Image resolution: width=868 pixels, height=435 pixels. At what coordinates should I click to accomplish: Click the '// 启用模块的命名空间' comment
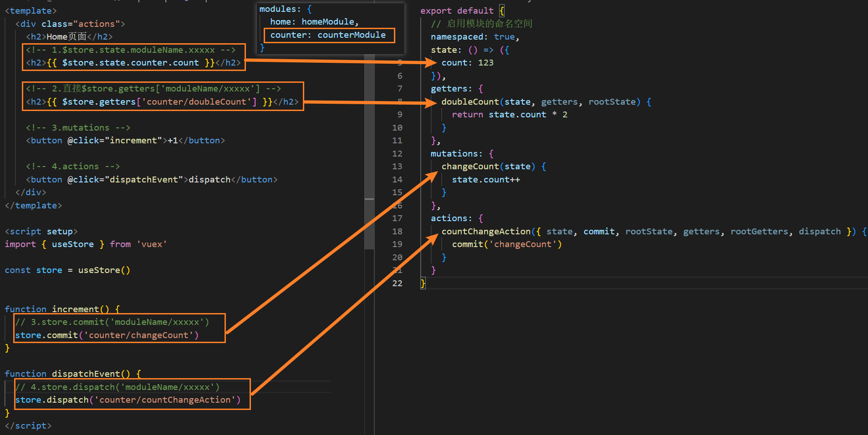click(481, 24)
